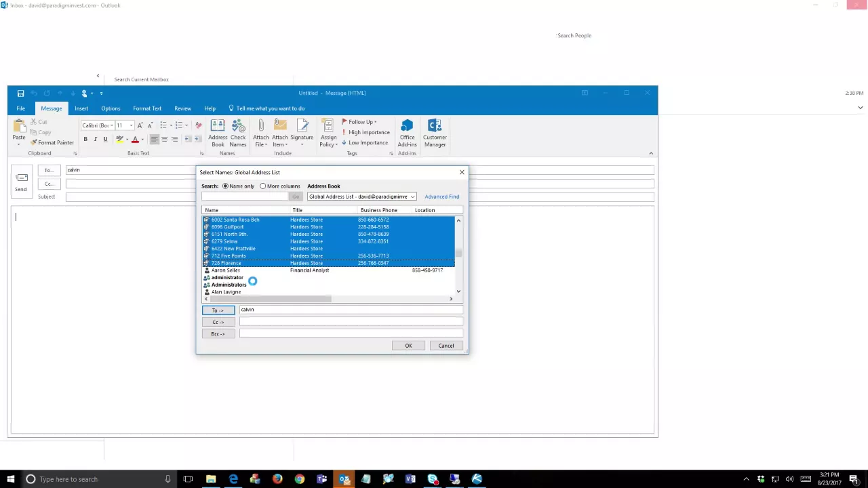Toggle Underline formatting

coord(105,139)
